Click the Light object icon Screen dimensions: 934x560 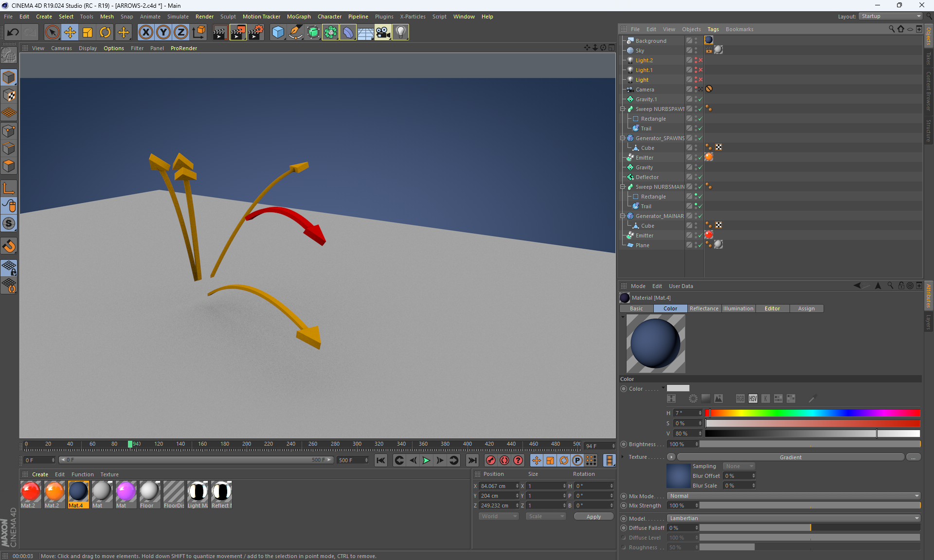(400, 33)
